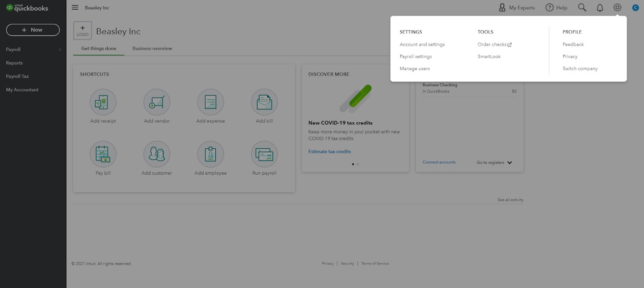Open Feedback from Profile section
This screenshot has height=288, width=644.
click(x=573, y=45)
